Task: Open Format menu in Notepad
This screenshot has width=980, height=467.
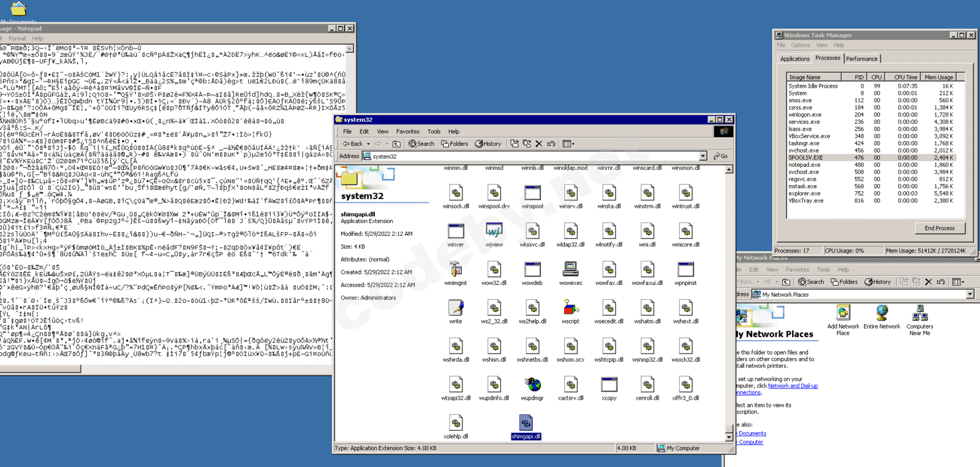Action: (17, 39)
